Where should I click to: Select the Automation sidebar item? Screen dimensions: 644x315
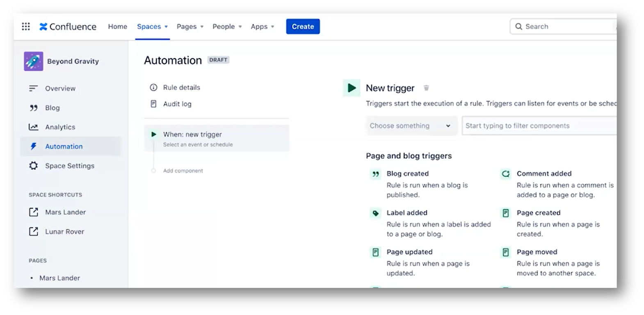point(71,146)
